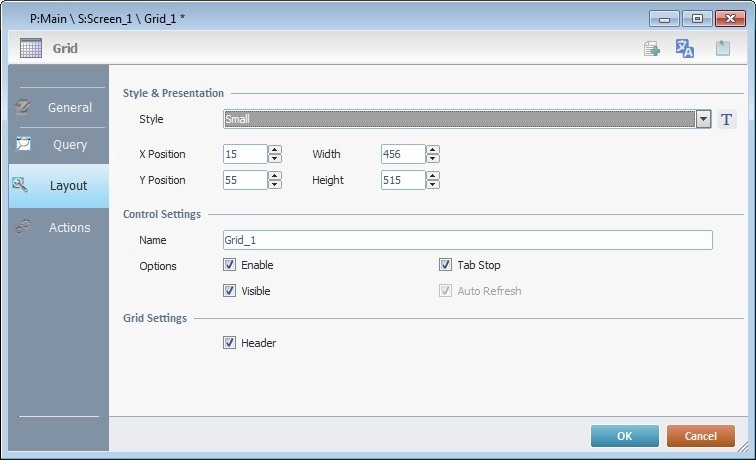This screenshot has width=756, height=460.
Task: Toggle the Header checkbox in Grid Settings
Action: (230, 343)
